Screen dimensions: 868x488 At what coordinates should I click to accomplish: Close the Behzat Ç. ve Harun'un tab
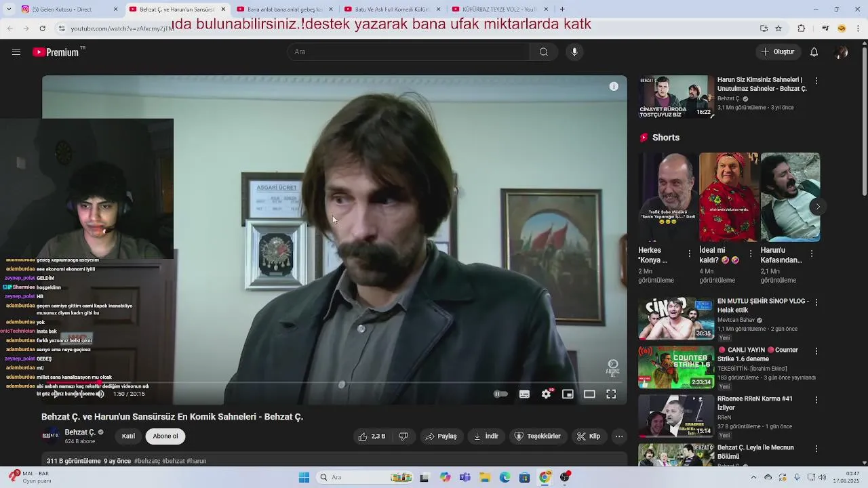[x=223, y=9]
